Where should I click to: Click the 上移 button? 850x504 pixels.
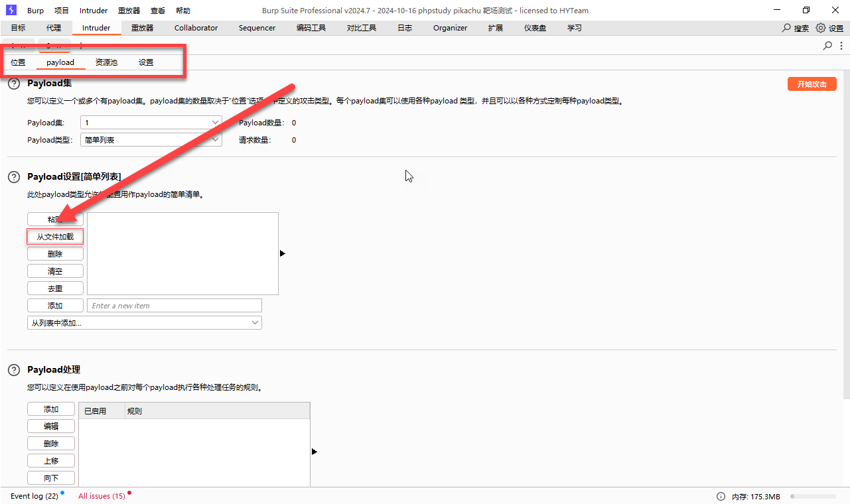pos(51,461)
